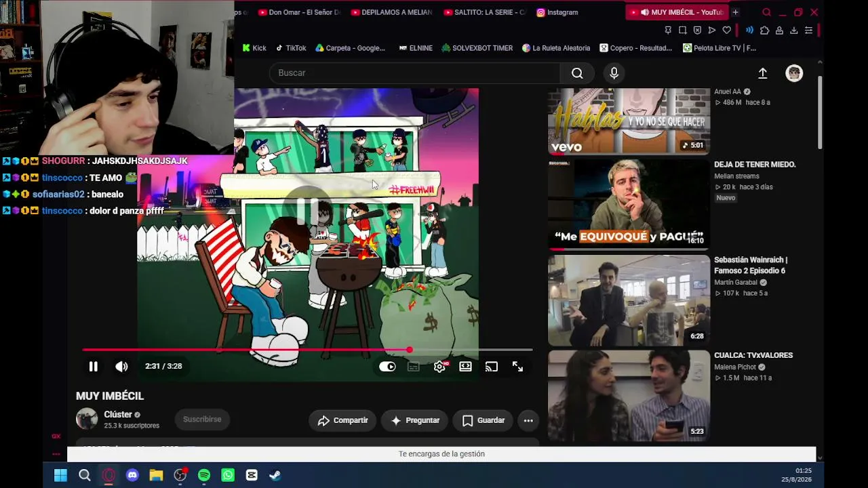Screen dimensions: 868x488
Task: Open the Anuel AA Vevo video thumbnail
Action: [629, 121]
